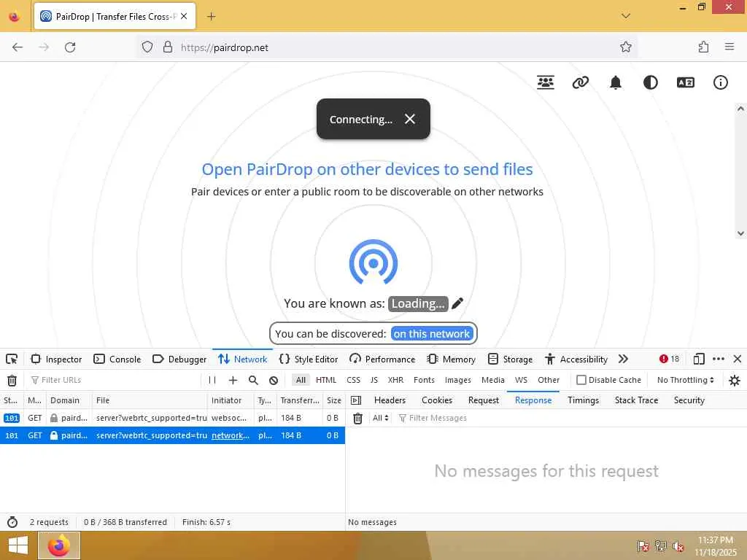Bookmark this page with star icon

pyautogui.click(x=626, y=47)
